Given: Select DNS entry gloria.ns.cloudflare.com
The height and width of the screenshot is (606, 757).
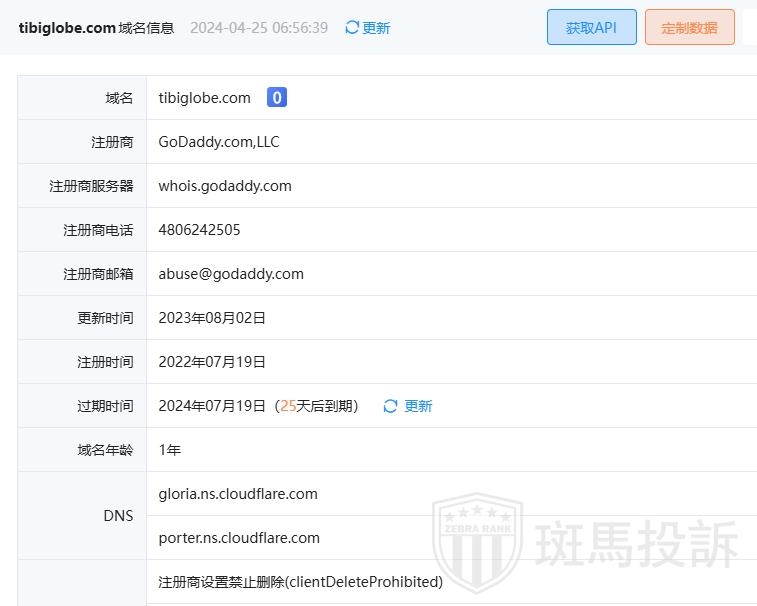Looking at the screenshot, I should pos(238,494).
